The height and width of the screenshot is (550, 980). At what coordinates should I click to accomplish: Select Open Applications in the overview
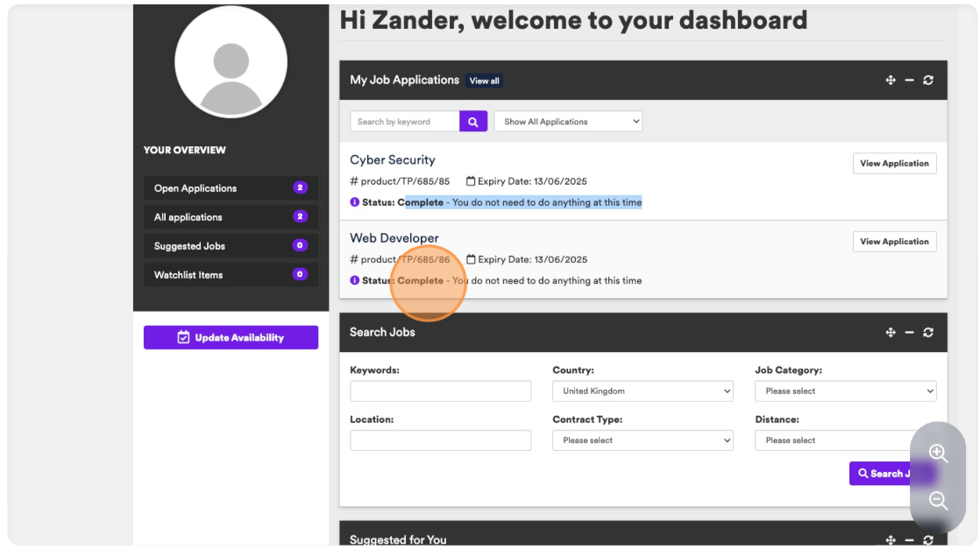(231, 188)
